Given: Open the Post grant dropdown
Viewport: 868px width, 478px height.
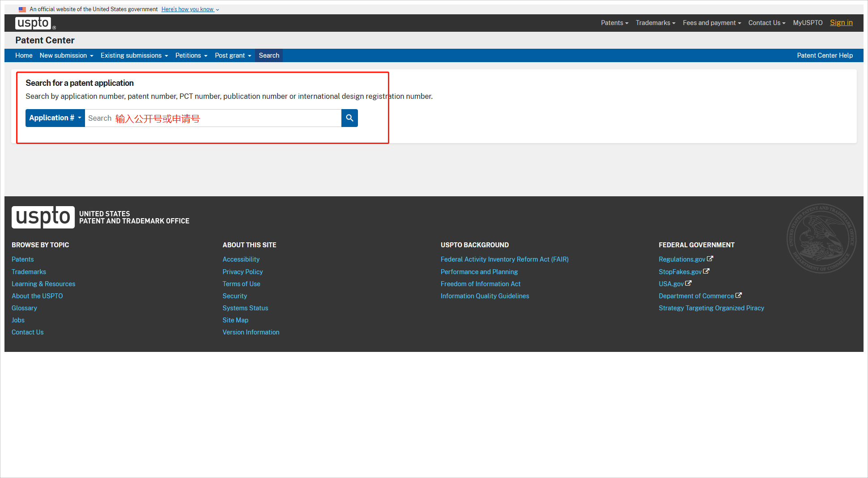Looking at the screenshot, I should point(233,55).
